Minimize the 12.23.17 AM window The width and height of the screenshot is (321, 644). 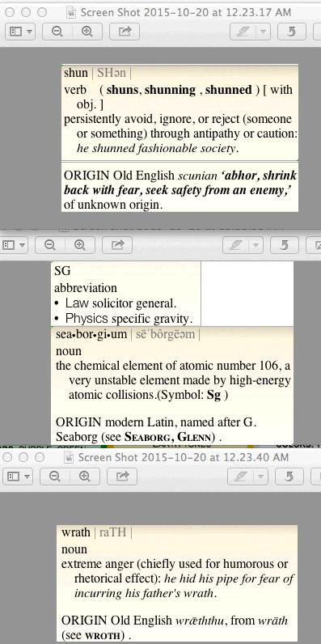click(x=25, y=12)
